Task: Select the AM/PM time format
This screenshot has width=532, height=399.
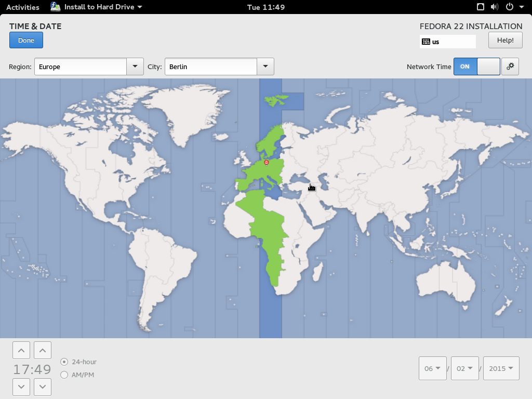Action: coord(64,375)
